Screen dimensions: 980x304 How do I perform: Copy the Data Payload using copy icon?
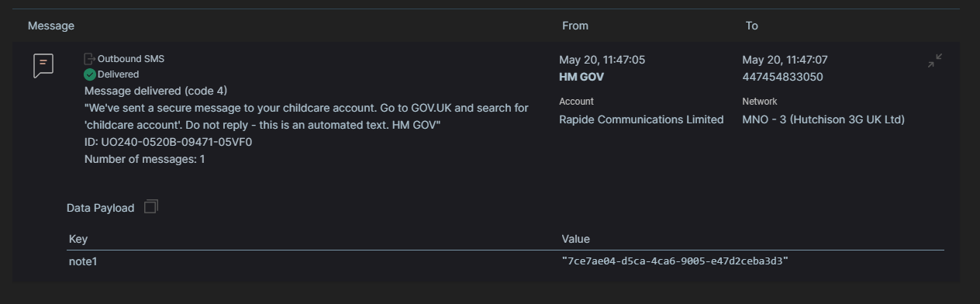click(x=151, y=206)
